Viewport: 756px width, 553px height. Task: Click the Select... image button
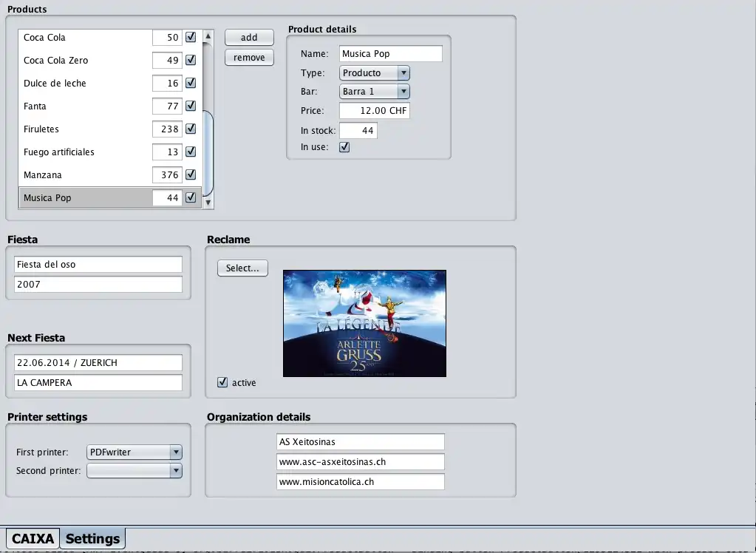tap(242, 268)
